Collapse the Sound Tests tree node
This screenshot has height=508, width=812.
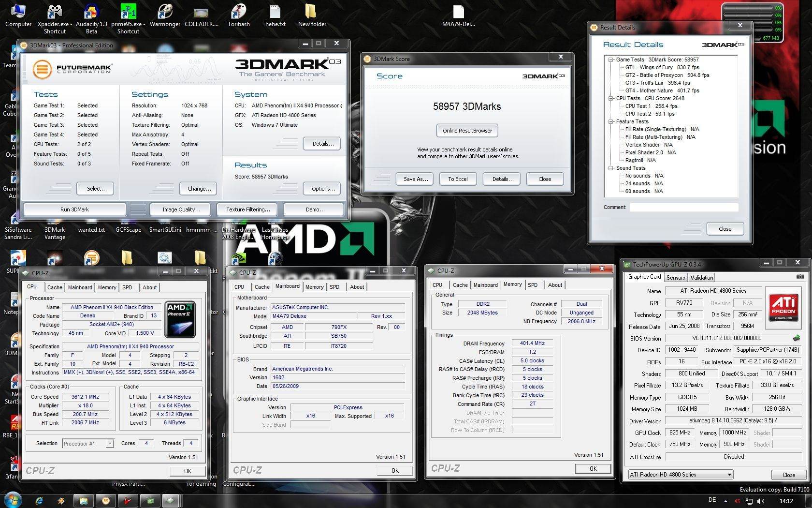[x=611, y=168]
